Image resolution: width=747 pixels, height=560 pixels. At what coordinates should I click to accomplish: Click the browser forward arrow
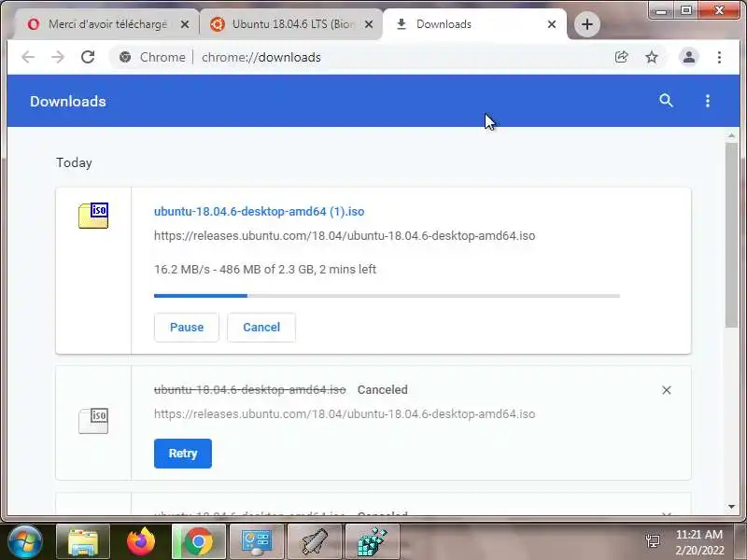coord(58,57)
